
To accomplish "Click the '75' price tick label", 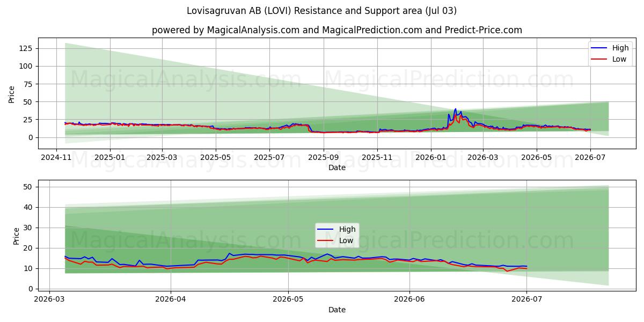I will pos(29,84).
